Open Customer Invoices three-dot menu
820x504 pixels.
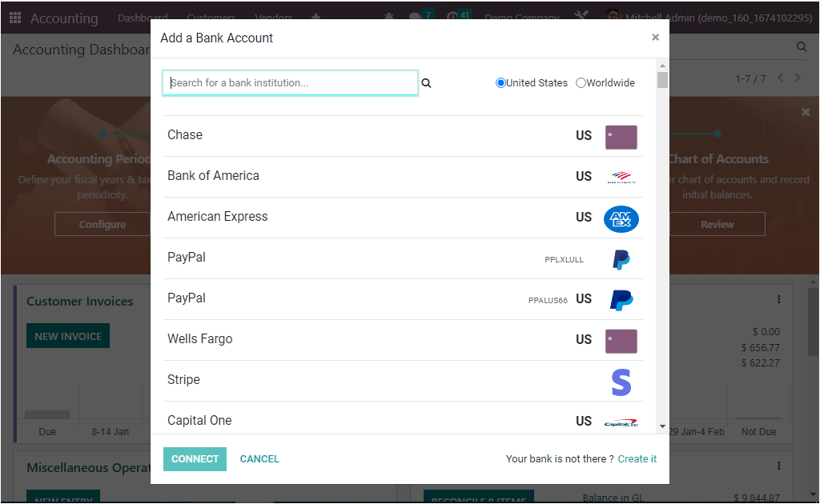778,299
